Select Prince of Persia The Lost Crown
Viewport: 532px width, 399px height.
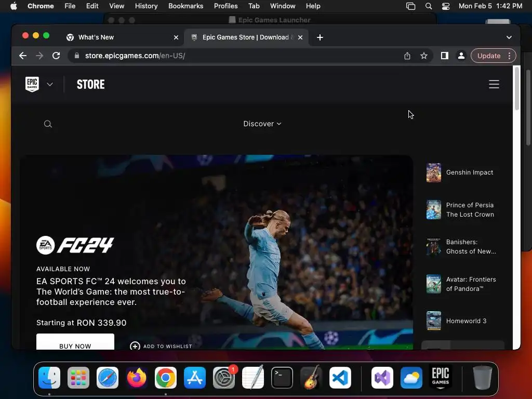(463, 210)
